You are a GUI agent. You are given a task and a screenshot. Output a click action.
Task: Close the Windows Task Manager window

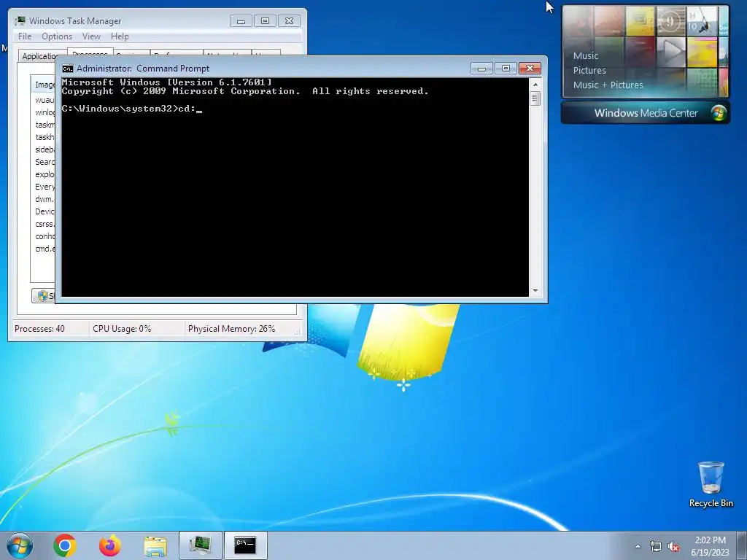click(x=289, y=21)
